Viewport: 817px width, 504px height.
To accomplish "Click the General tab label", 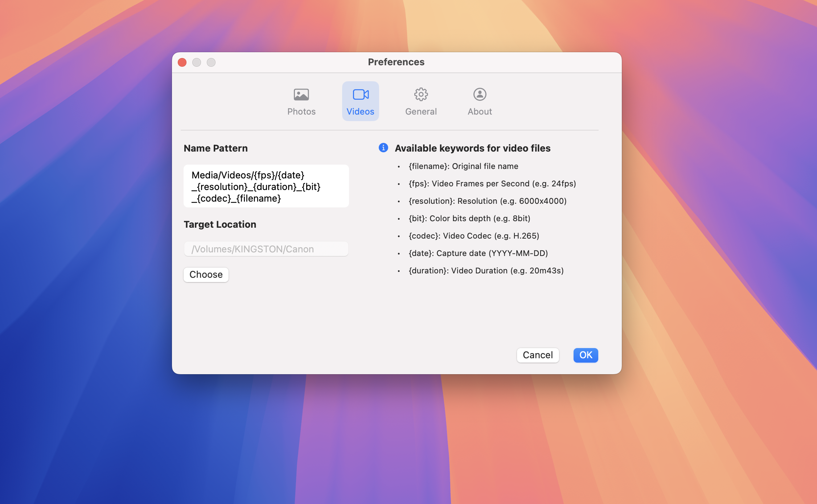I will [421, 112].
